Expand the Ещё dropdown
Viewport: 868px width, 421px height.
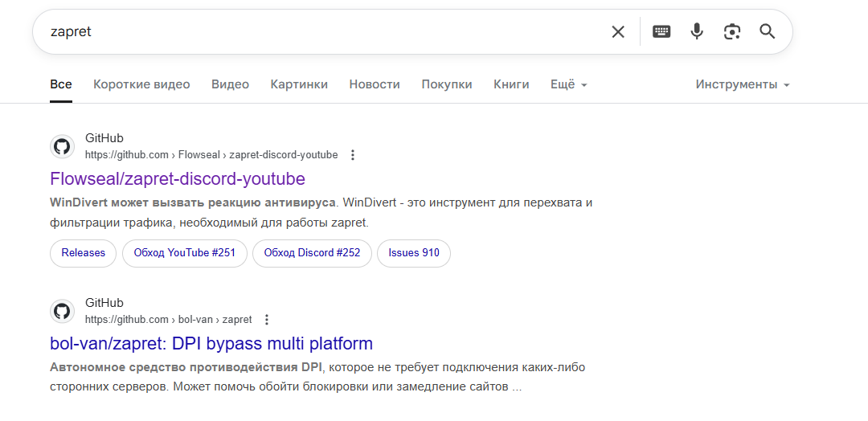pos(568,84)
